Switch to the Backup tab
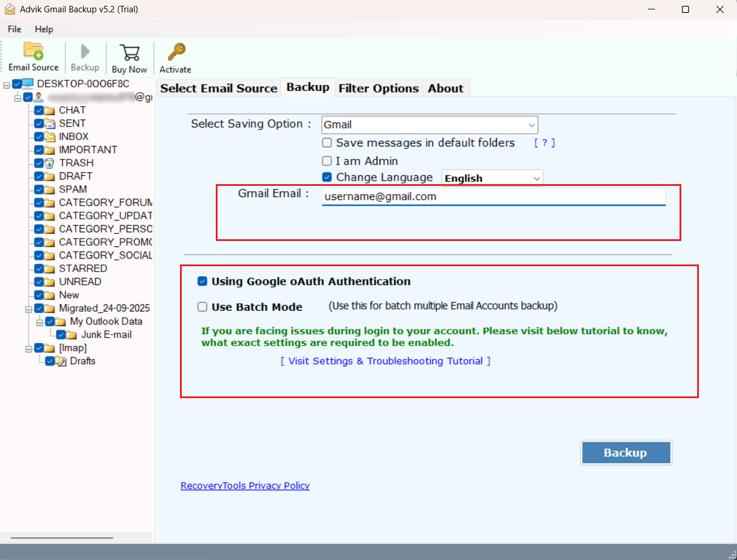 click(308, 87)
